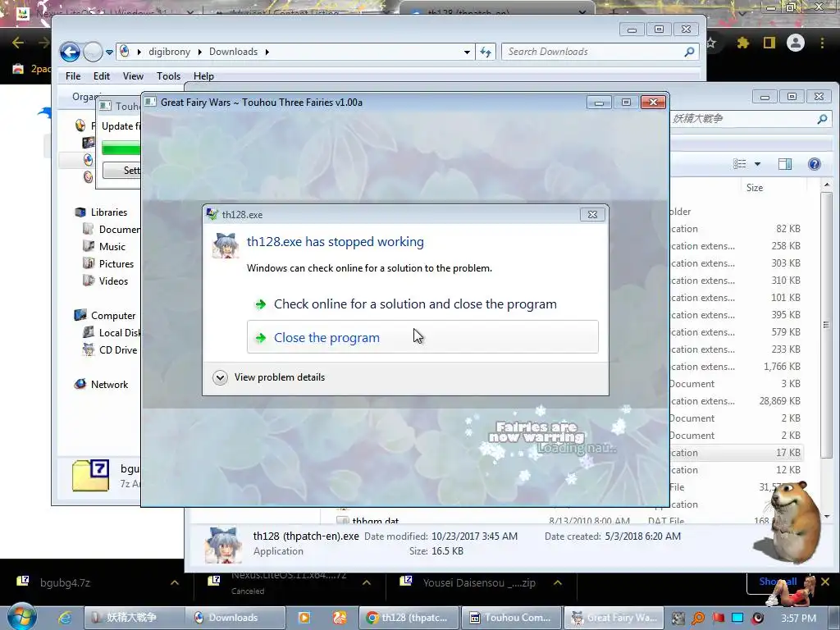The width and height of the screenshot is (840, 630).
Task: Click the Forward arrow in Downloads window
Action: tap(93, 52)
